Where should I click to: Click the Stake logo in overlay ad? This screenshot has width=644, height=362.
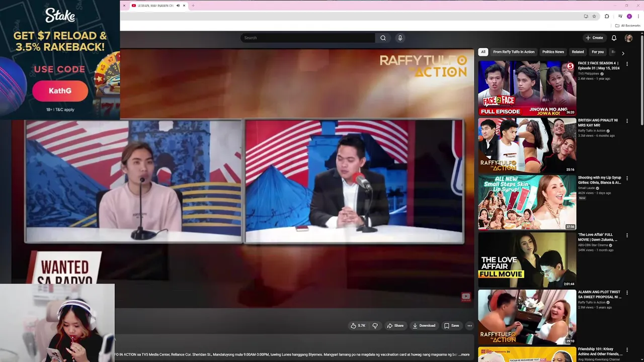pos(60,16)
